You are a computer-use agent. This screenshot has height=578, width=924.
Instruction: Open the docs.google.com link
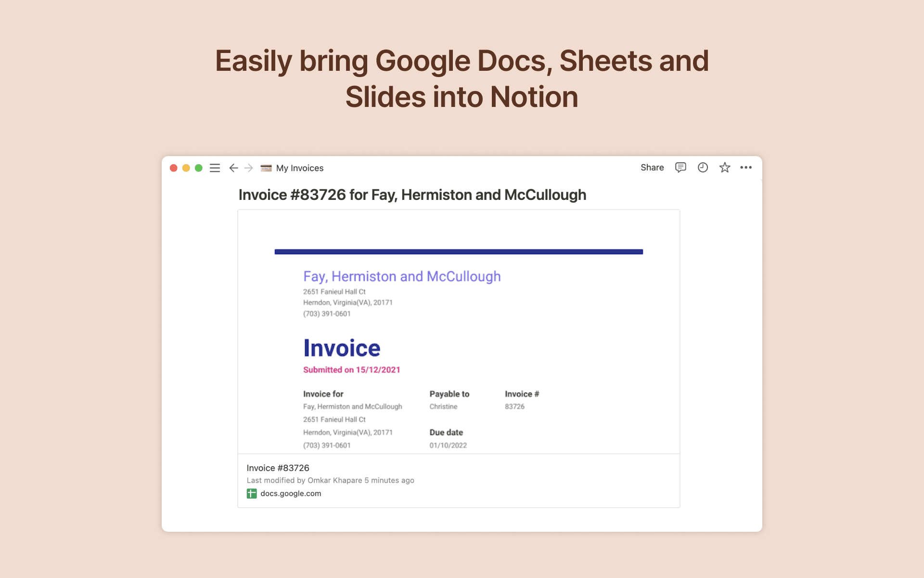[291, 493]
